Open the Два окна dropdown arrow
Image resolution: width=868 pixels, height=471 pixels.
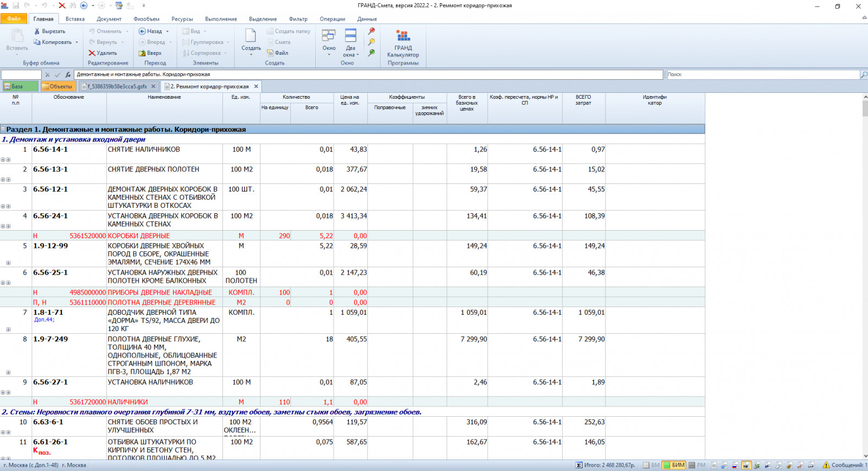click(358, 55)
